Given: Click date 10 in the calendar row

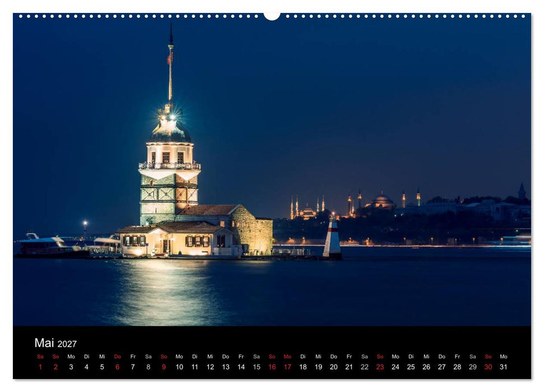Looking at the screenshot, I should pos(179,367).
